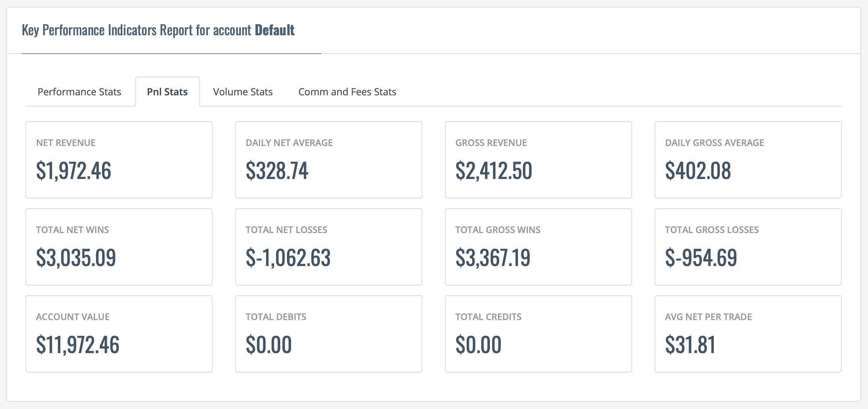
Task: Click the $11,972.46 account value amount
Action: click(x=78, y=345)
